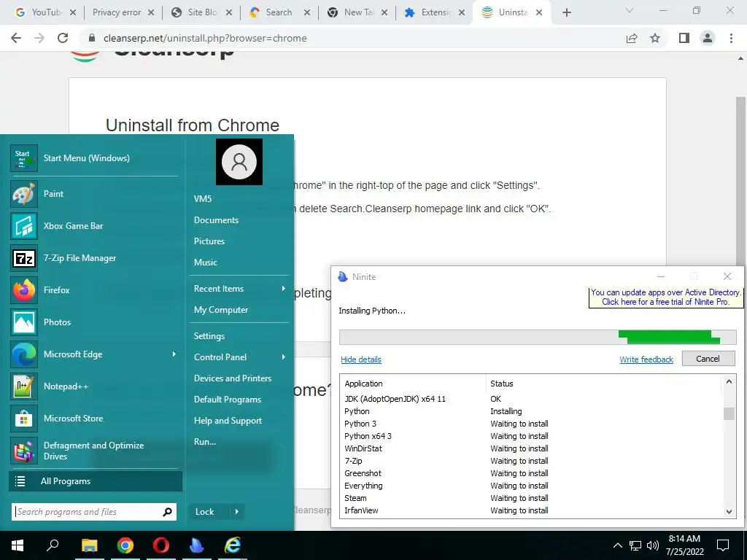Switch to Chrome on the taskbar
The height and width of the screenshot is (560, 747).
(125, 545)
